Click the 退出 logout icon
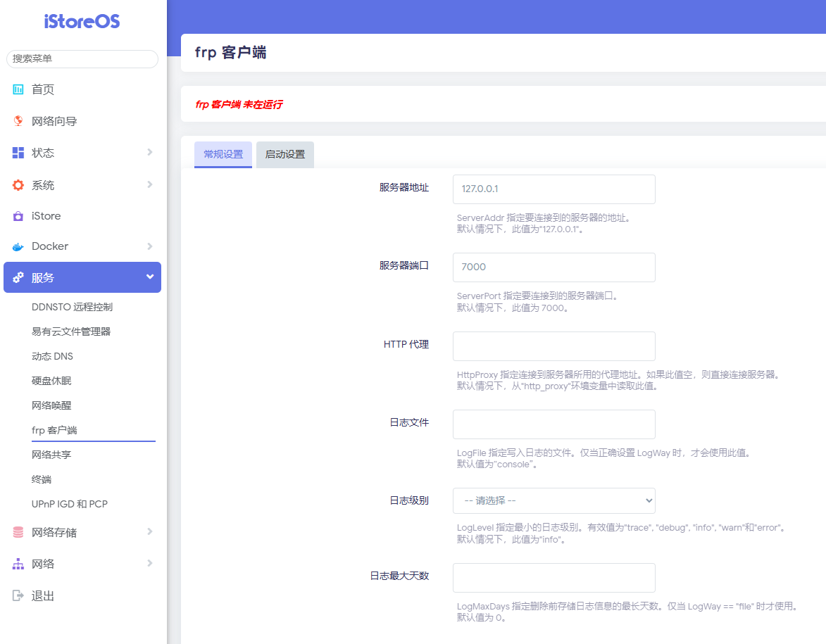Image resolution: width=826 pixels, height=644 pixels. pyautogui.click(x=17, y=595)
